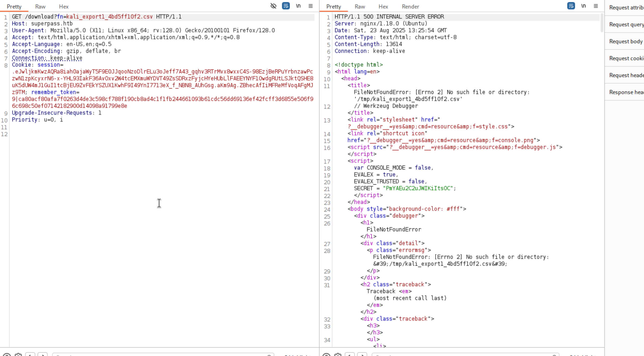This screenshot has height=356, width=644.
Task: Click the remember_token cookie name
Action: [54, 92]
